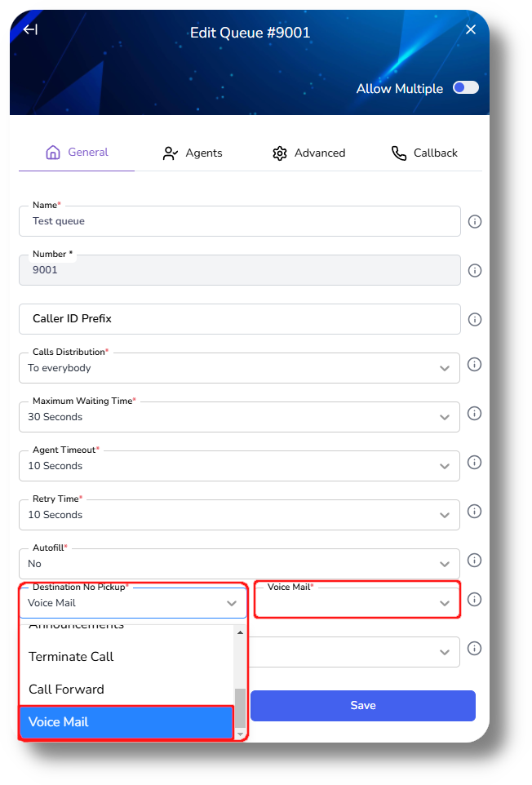Select Terminate Call from the destination list
Screen dimensions: 532x785
click(x=72, y=657)
